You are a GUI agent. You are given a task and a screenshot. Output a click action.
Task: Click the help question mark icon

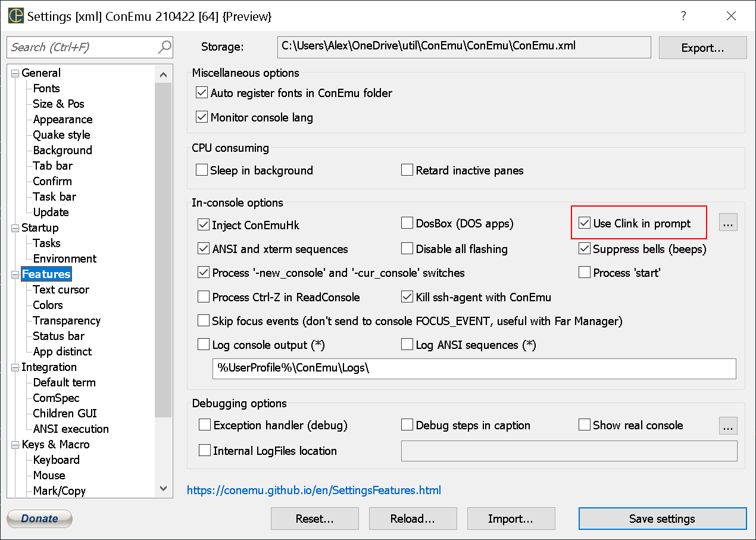tap(683, 16)
